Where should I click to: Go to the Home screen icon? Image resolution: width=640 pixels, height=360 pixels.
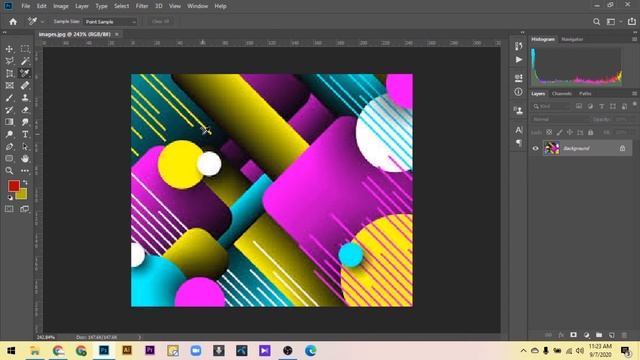coord(13,22)
